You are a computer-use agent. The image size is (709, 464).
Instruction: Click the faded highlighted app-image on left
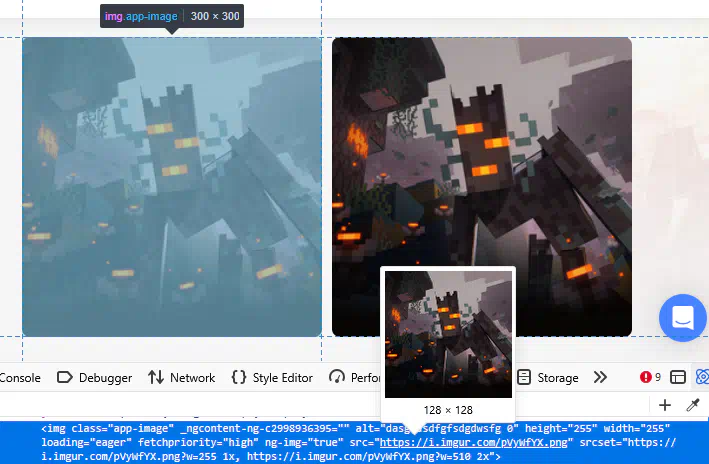point(172,187)
